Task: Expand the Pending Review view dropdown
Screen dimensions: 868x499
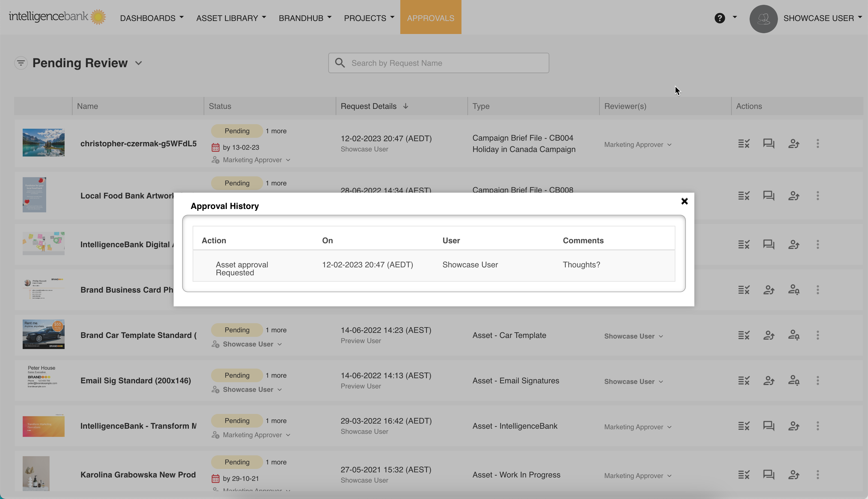Action: (x=138, y=63)
